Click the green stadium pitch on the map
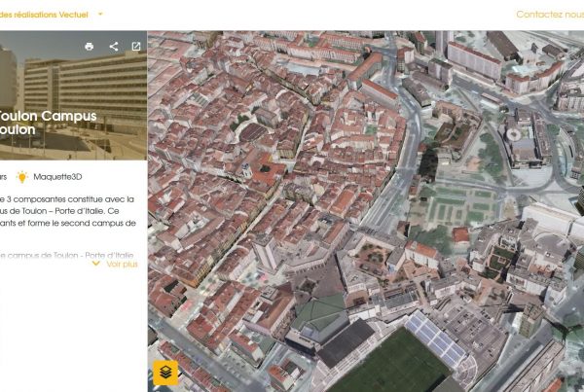 (389, 368)
